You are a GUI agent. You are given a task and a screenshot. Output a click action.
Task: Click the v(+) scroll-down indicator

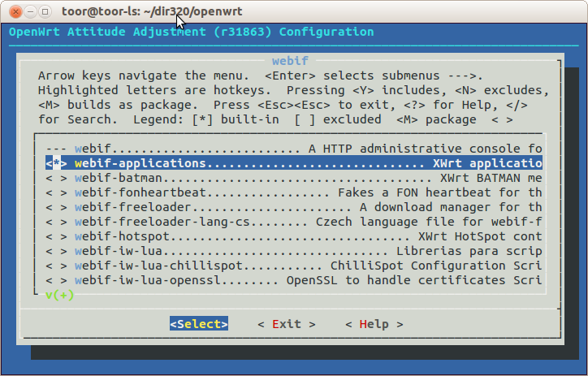tap(59, 295)
